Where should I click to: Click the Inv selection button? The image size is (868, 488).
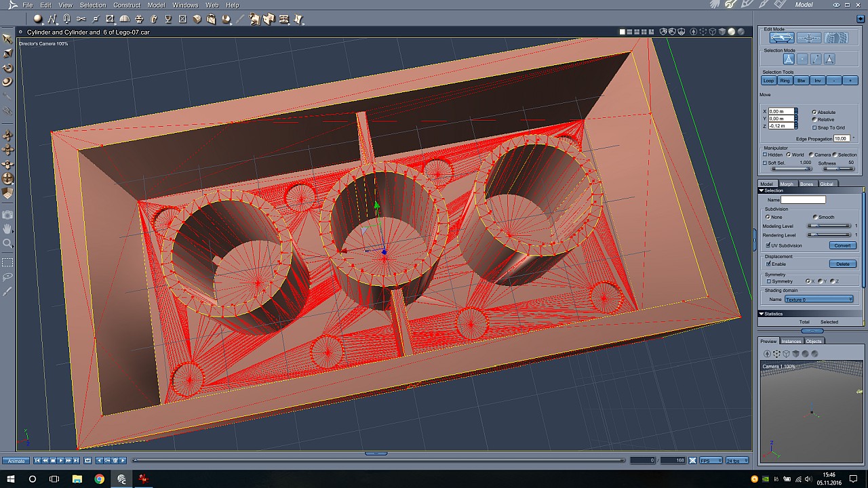click(x=817, y=81)
